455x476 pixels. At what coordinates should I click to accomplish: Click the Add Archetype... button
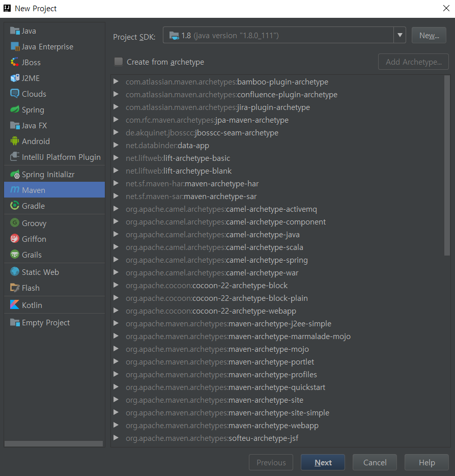[x=413, y=62]
